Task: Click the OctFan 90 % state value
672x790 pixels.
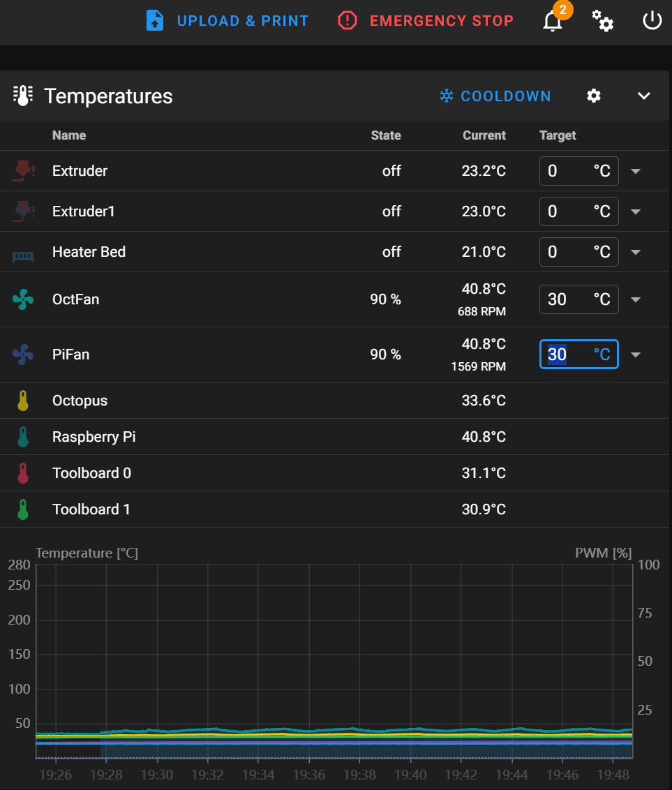Action: 385,299
